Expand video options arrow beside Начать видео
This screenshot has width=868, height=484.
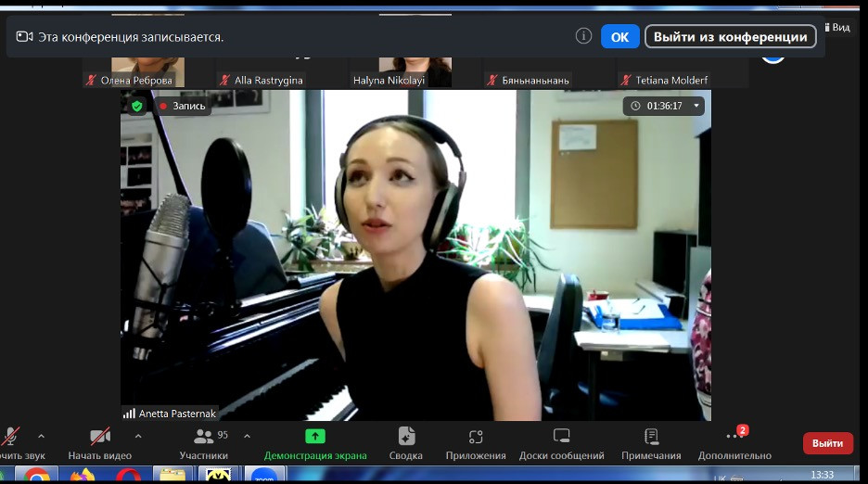[138, 436]
